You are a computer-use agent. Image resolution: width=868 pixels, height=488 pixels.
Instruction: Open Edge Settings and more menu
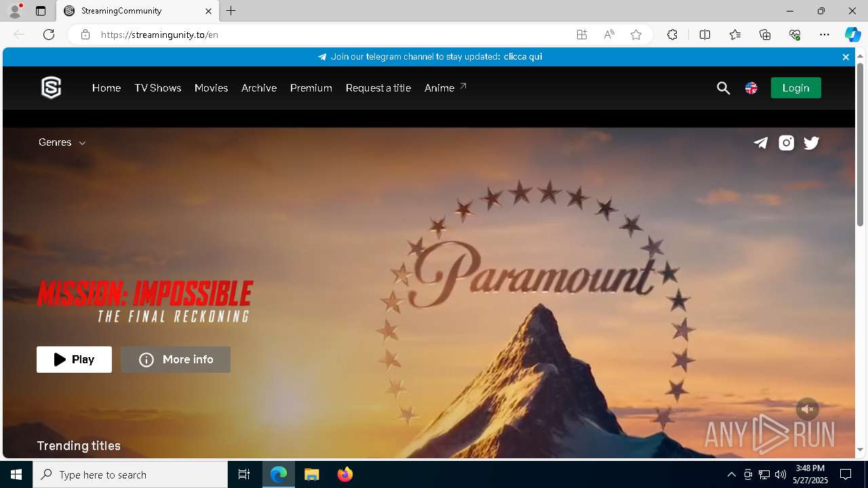pos(825,35)
